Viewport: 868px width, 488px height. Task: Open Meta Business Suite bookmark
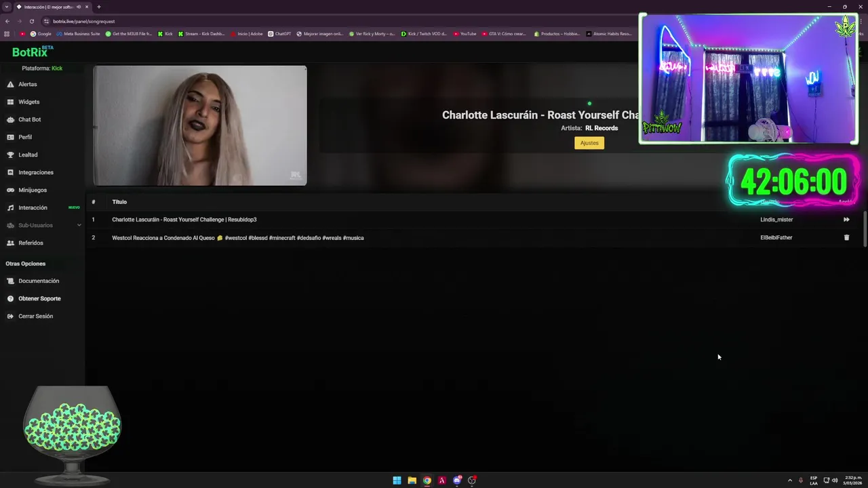point(78,34)
